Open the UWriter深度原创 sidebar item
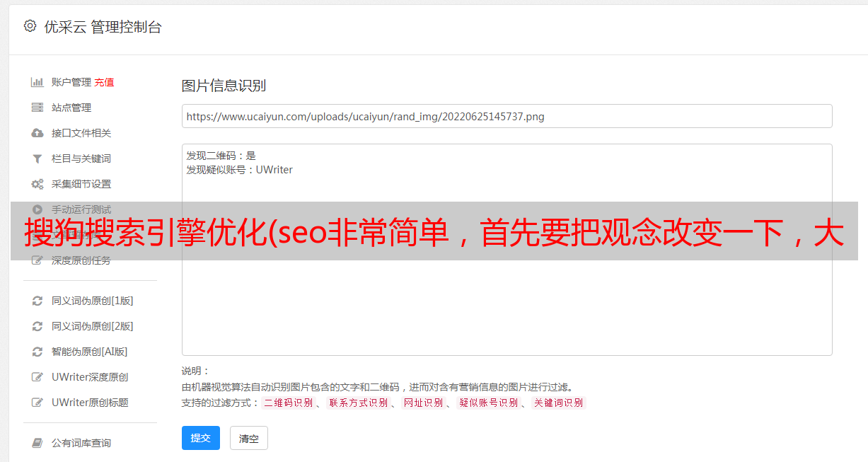The height and width of the screenshot is (462, 868). (90, 377)
